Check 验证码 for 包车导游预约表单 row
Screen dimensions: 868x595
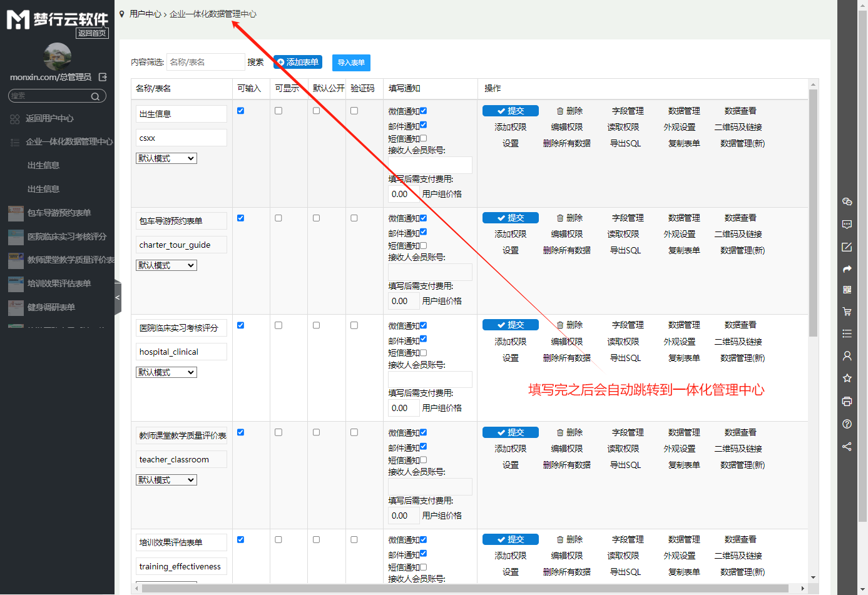point(354,218)
